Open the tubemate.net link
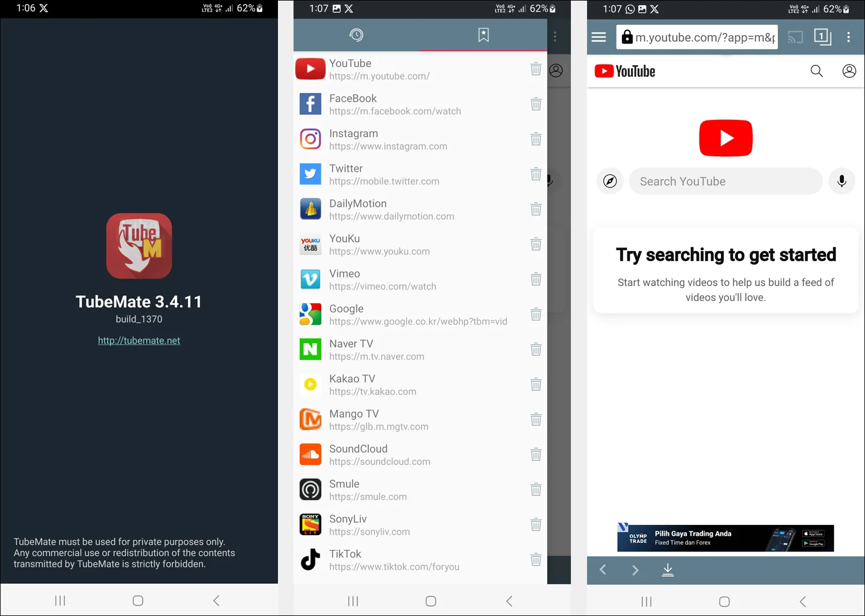This screenshot has width=865, height=616. (x=139, y=341)
